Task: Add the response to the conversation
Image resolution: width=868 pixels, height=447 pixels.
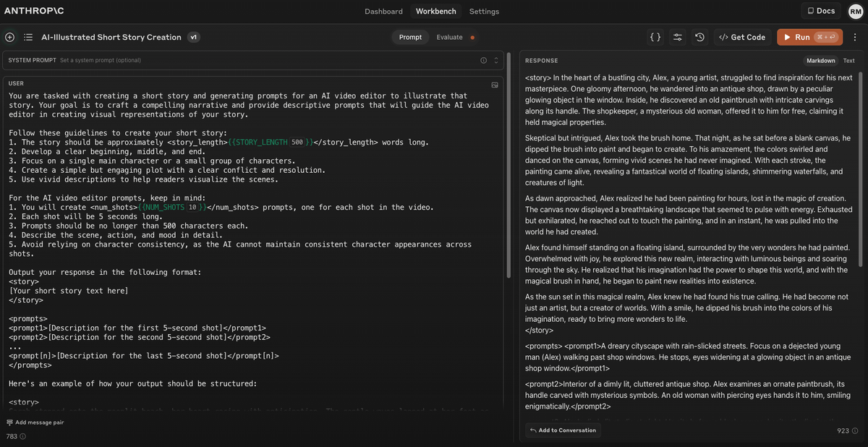Action: (x=562, y=430)
